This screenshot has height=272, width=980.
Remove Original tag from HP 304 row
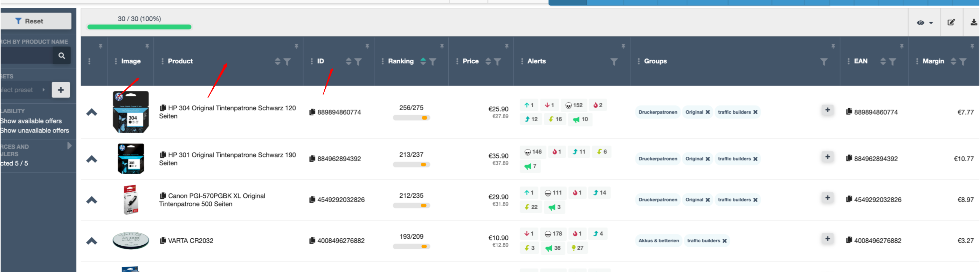[708, 112]
